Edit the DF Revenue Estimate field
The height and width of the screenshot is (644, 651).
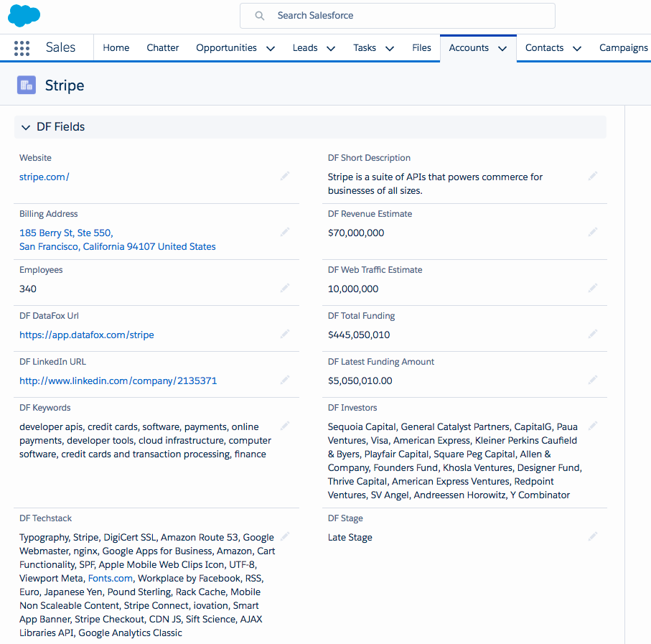click(x=592, y=232)
